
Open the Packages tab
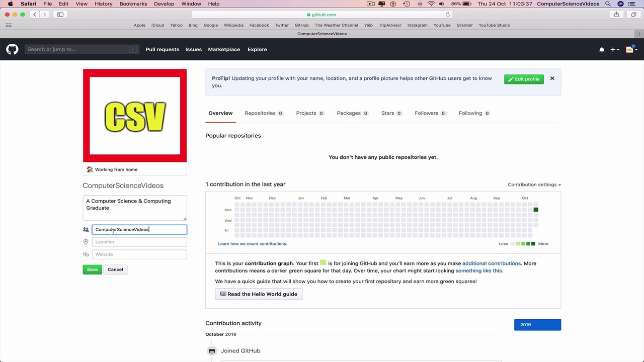[x=353, y=113]
